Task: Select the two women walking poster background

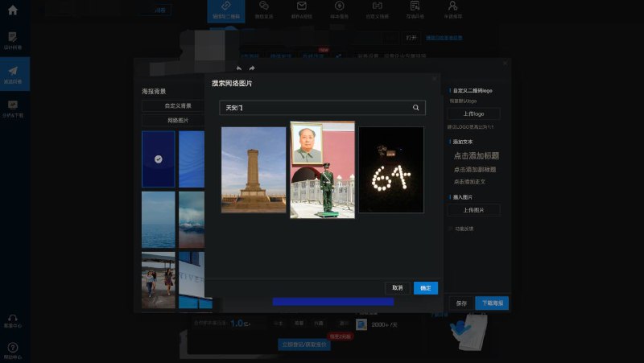Action: [158, 280]
